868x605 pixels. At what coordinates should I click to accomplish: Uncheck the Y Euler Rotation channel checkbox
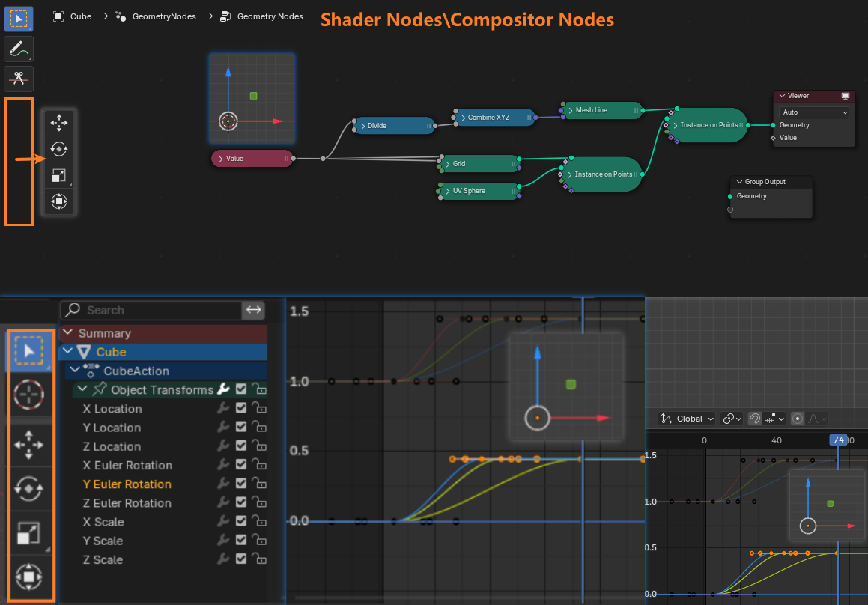pyautogui.click(x=241, y=484)
